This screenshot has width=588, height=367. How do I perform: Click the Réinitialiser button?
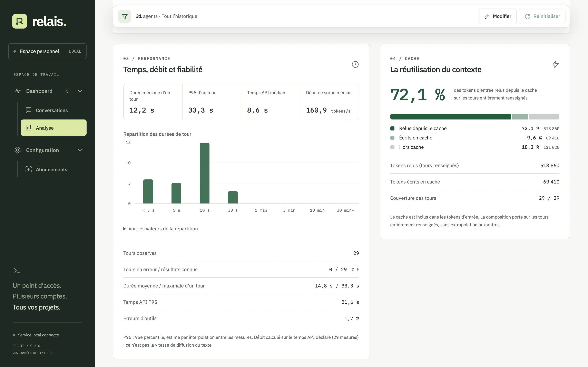point(542,16)
